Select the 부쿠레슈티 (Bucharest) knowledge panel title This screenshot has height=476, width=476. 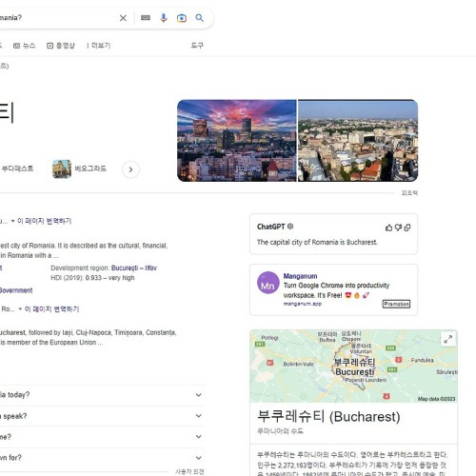coord(328,416)
